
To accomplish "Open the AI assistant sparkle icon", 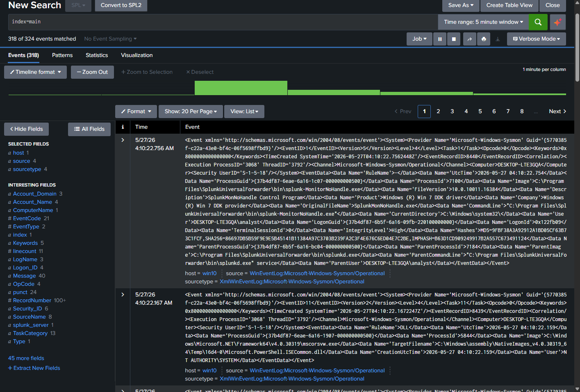I will coord(557,22).
